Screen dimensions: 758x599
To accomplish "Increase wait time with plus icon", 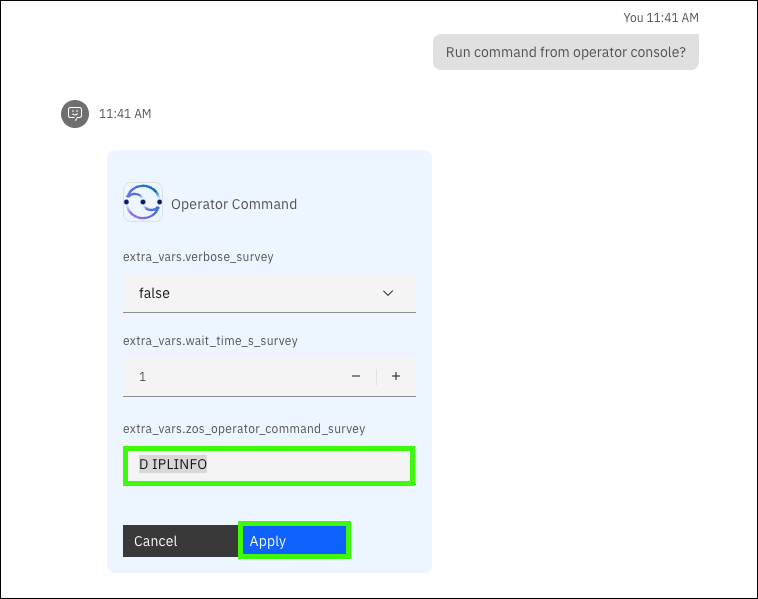I will coord(396,377).
